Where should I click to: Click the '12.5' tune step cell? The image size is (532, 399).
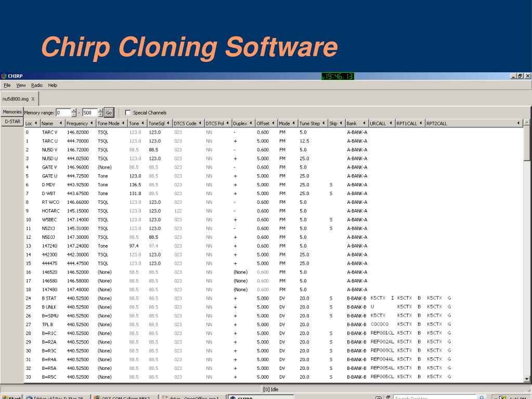click(x=304, y=141)
